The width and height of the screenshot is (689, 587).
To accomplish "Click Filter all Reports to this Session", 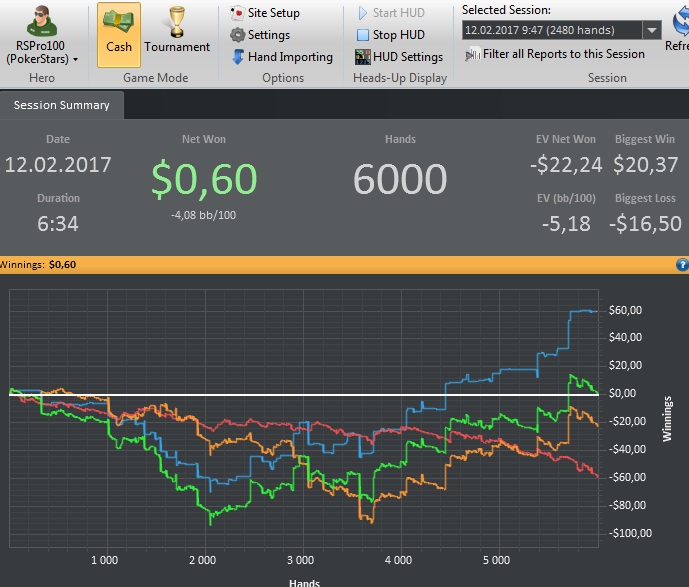I will pos(555,54).
